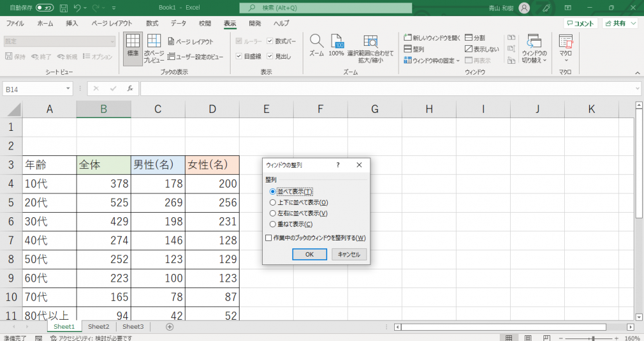Switch to ページレイアウト view
644x341 pixels.
191,41
